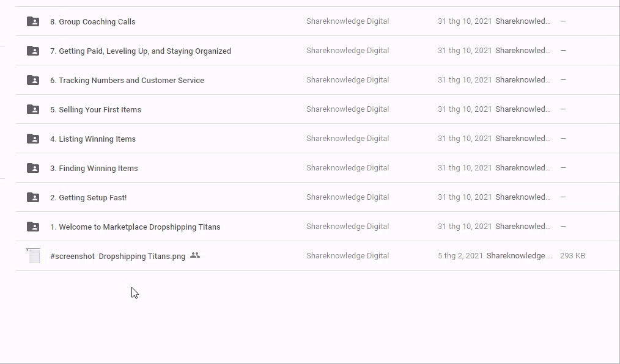
Task: Select 4. Listing Winning Items folder name
Action: tap(93, 139)
